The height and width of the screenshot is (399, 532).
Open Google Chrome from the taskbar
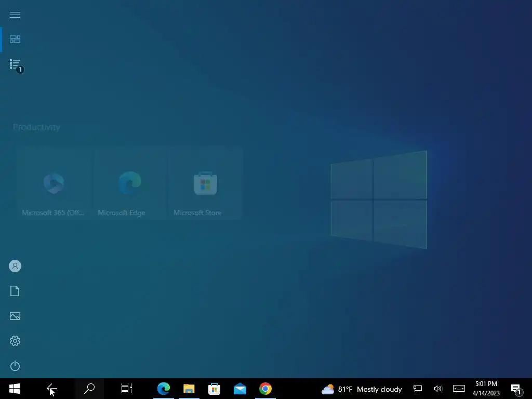click(265, 389)
